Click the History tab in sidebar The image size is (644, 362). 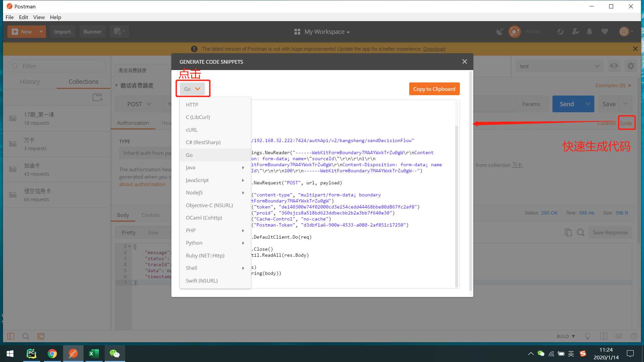click(30, 81)
